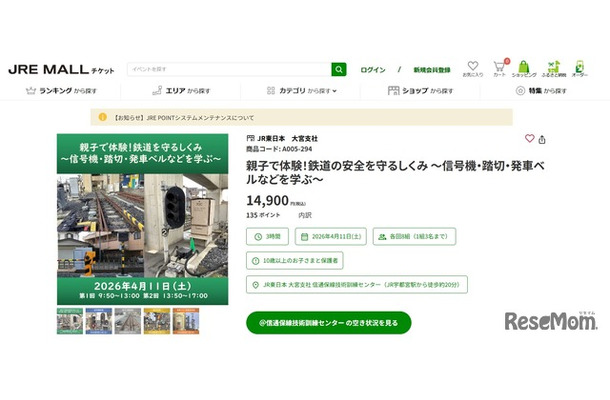The width and height of the screenshot is (610, 400).
Task: Focus the イベントを探す search field
Action: click(x=229, y=69)
